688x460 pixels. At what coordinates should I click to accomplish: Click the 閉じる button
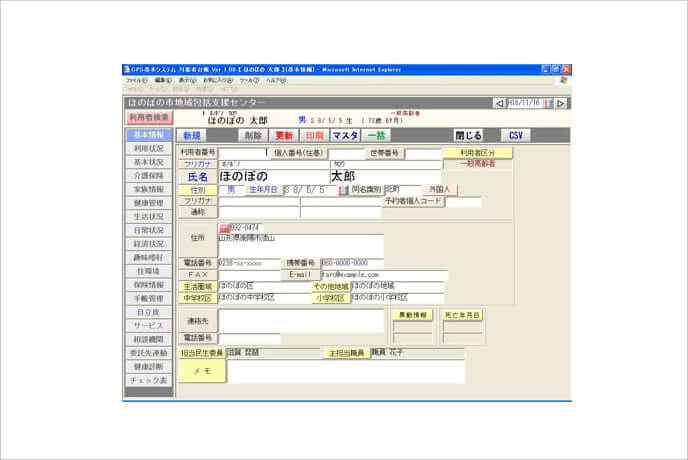click(x=468, y=136)
